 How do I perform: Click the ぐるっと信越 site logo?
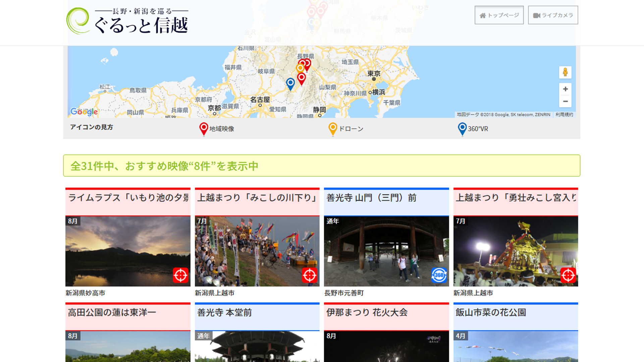coord(127,21)
